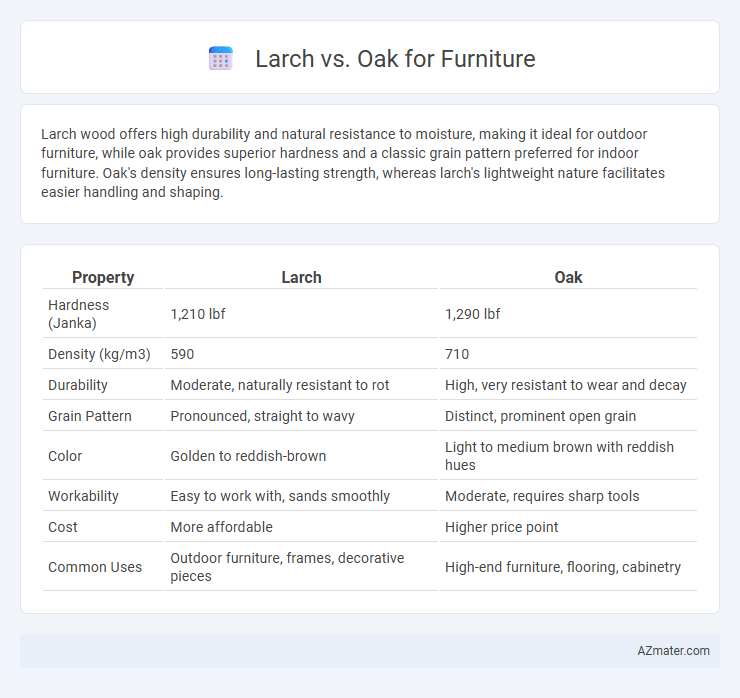Click the '1,290 lbf' cell
Screen dimensions: 740x698
pos(472,314)
